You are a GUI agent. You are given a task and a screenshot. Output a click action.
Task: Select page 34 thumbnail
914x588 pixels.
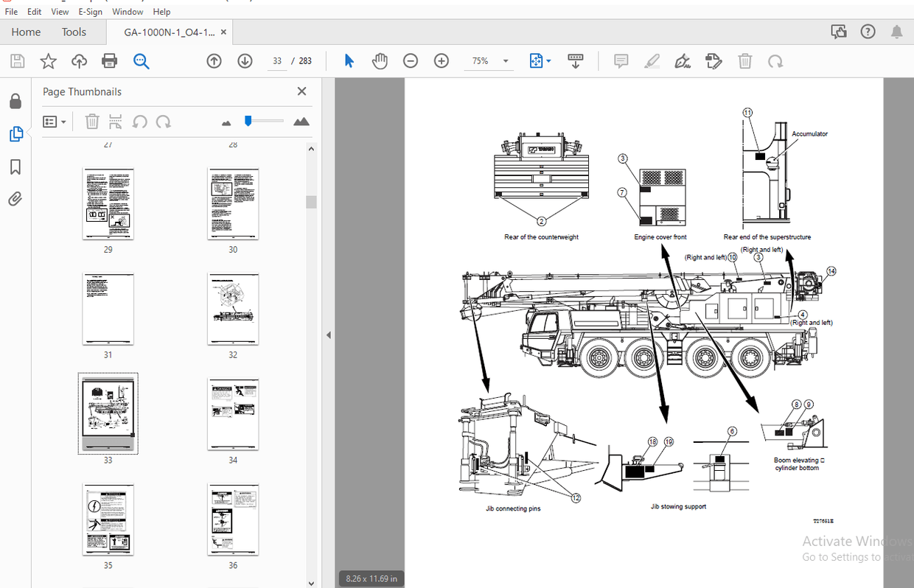[x=233, y=413]
